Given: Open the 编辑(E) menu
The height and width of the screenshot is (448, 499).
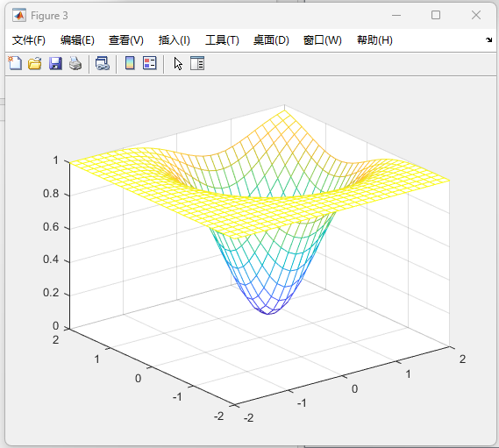Looking at the screenshot, I should pos(77,40).
